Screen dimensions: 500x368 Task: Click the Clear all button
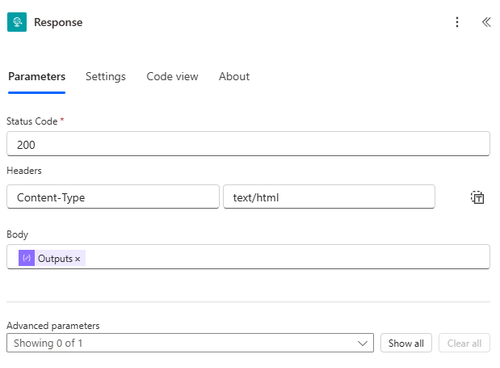464,343
